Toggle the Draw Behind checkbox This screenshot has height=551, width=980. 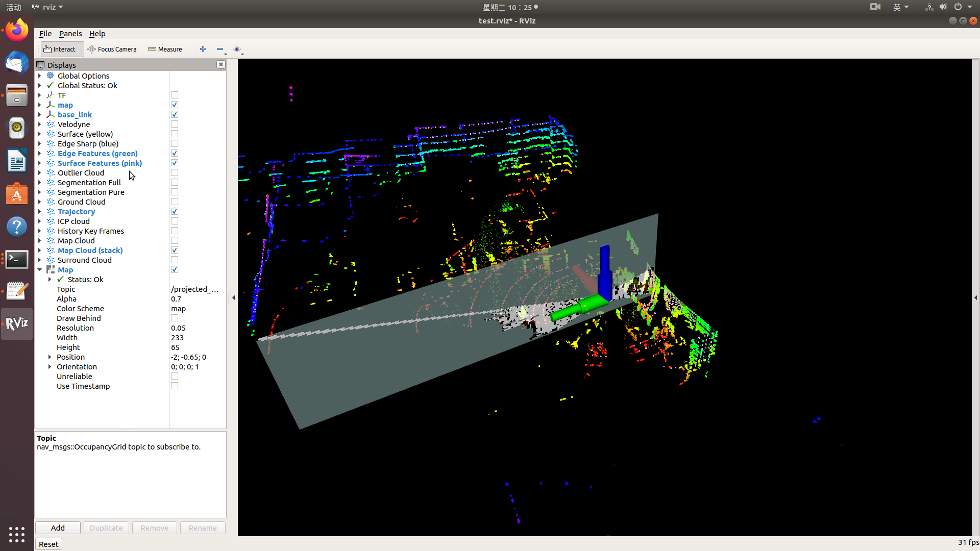(x=175, y=318)
